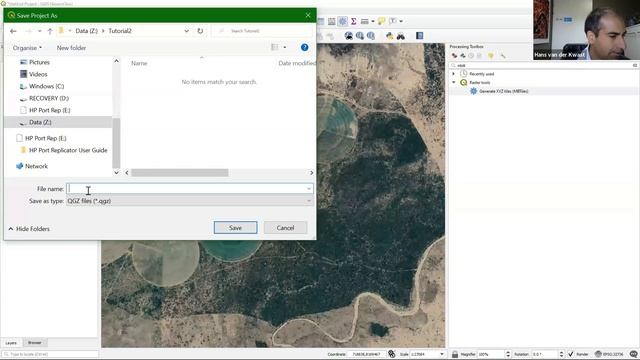Click binoculars search plugin icon
This screenshot has height=360, width=640.
click(401, 36)
